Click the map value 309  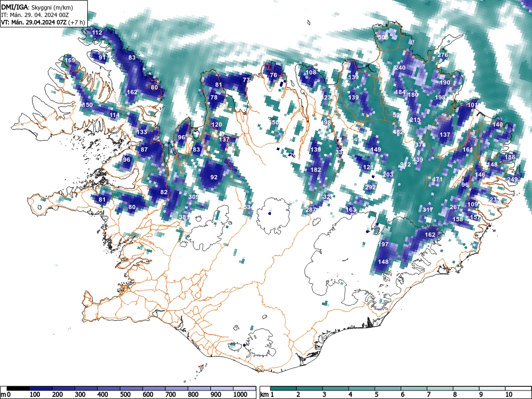coord(194,197)
